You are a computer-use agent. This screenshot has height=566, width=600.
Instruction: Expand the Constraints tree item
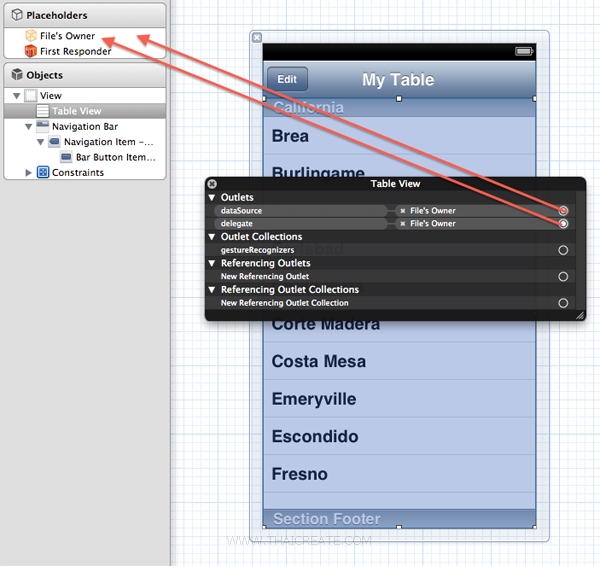[x=28, y=173]
